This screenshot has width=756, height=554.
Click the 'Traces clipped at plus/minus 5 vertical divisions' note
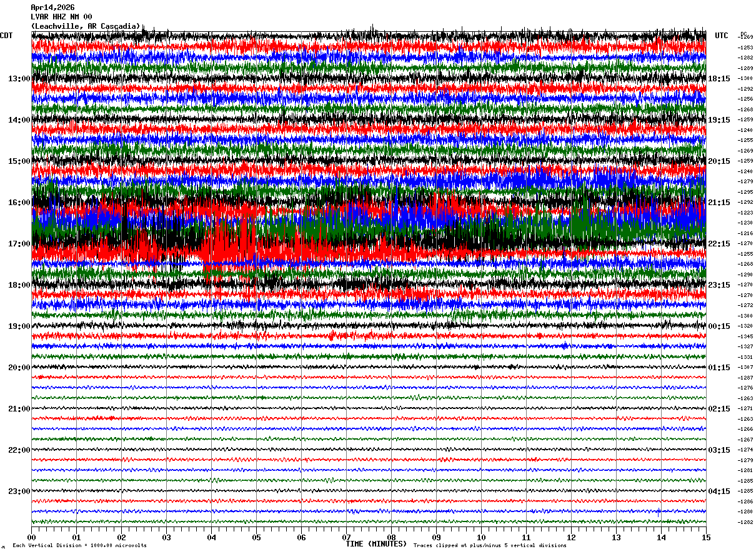tap(490, 545)
